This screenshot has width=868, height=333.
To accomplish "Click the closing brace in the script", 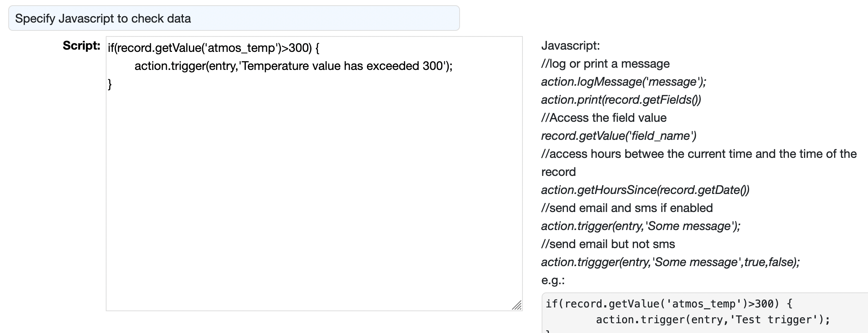I will point(110,84).
